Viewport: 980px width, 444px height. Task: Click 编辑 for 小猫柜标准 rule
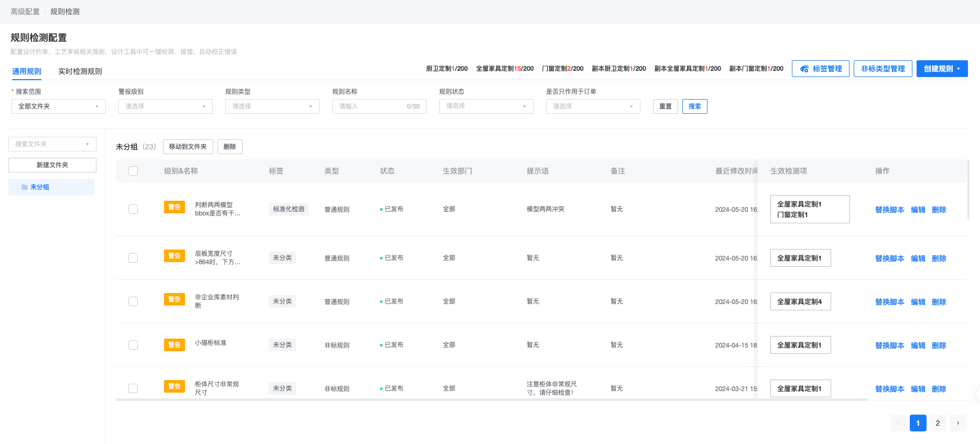[918, 345]
